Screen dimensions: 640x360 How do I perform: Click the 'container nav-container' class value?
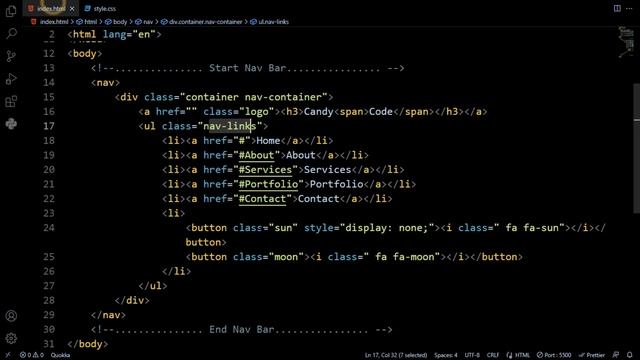[x=253, y=97]
